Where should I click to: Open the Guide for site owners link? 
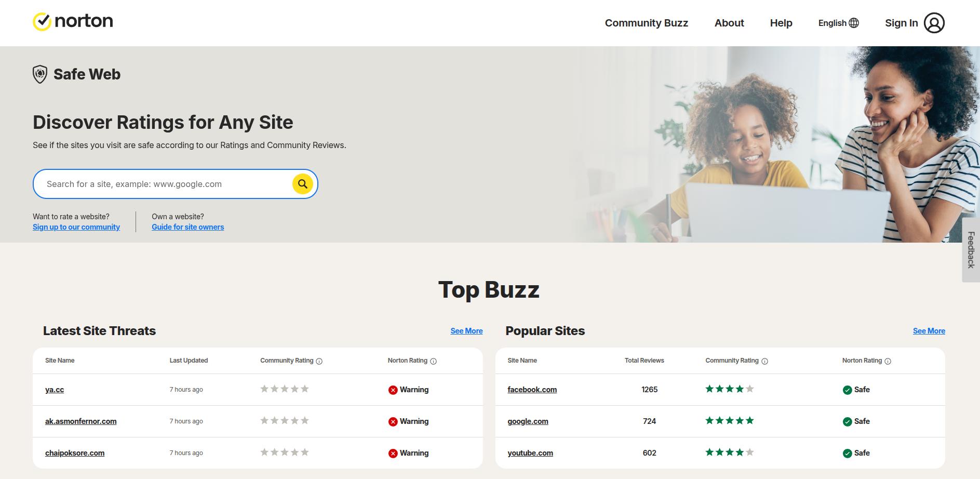pyautogui.click(x=187, y=227)
